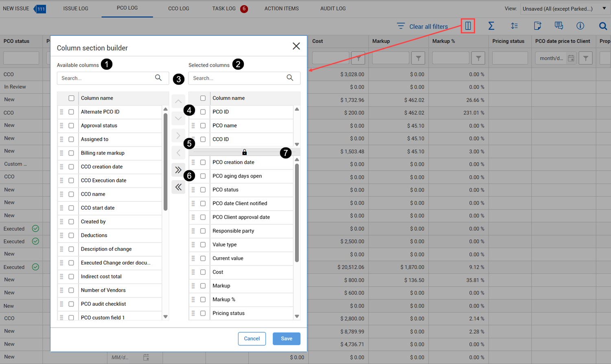Click drag handle of Created by row

(x=61, y=221)
